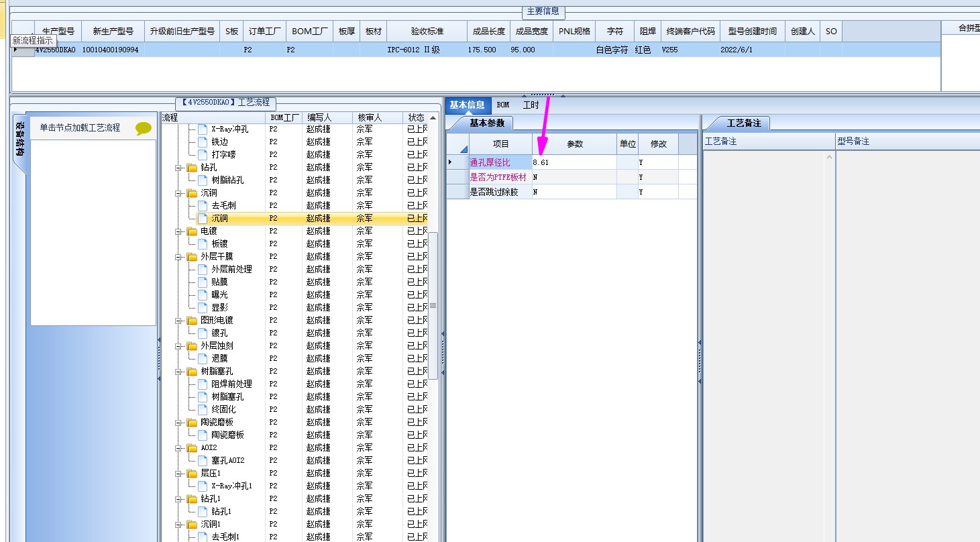
Task: Click the tree vertical scrollbar thumb
Action: 433,306
